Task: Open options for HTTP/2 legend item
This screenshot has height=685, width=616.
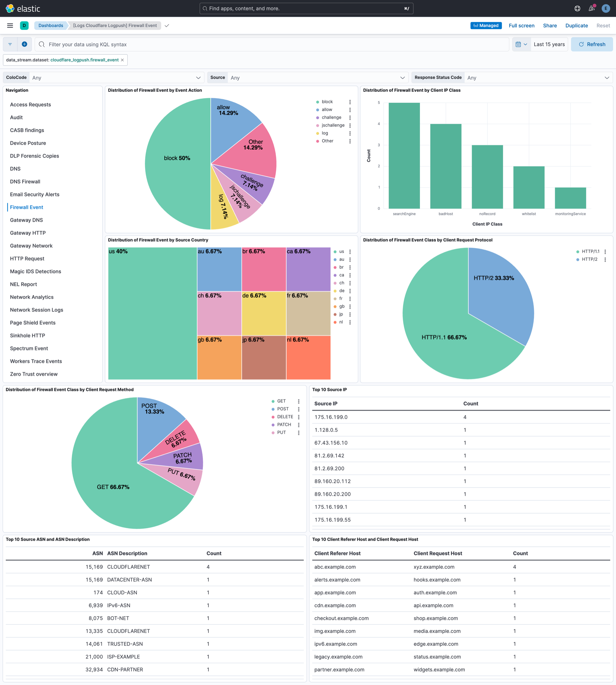Action: pyautogui.click(x=605, y=260)
